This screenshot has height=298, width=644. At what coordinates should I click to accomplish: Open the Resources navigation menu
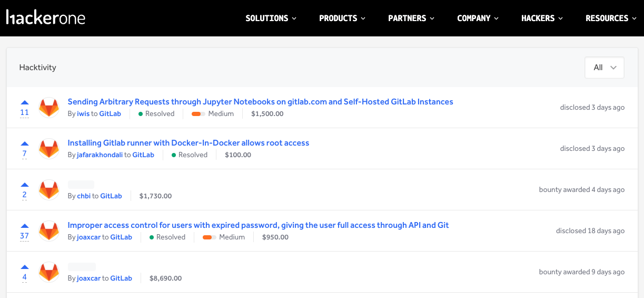coord(610,18)
